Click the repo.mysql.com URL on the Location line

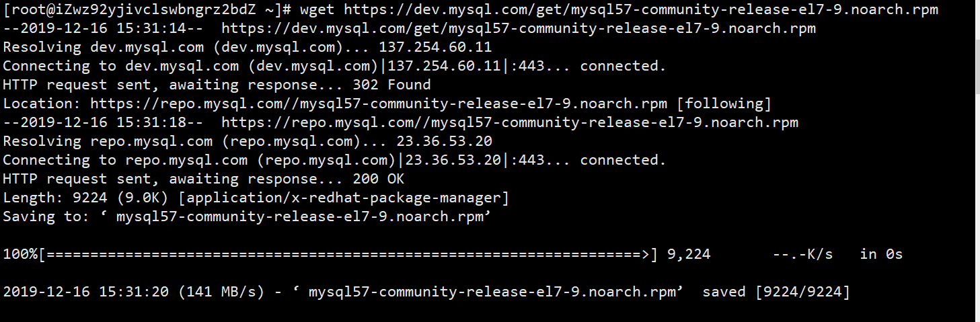click(379, 104)
